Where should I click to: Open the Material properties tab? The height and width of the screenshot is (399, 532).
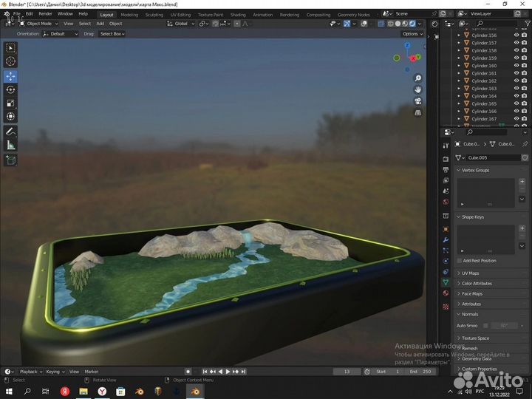point(446,293)
